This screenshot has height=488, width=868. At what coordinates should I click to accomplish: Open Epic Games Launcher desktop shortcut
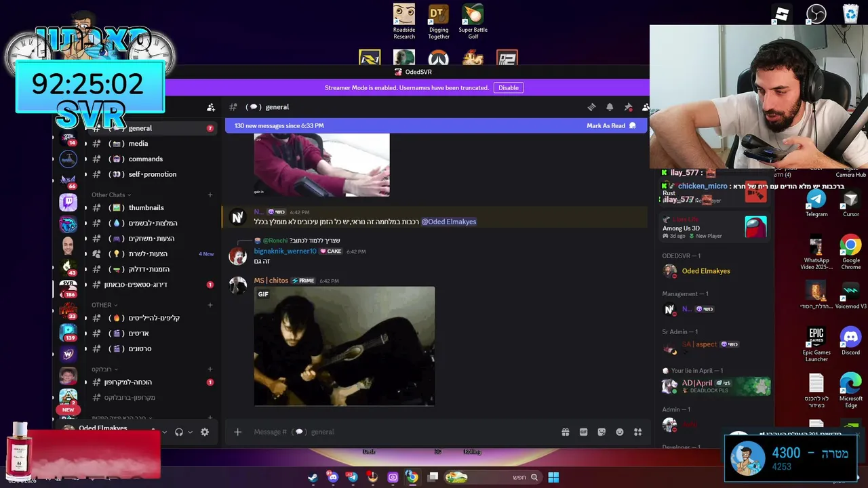pos(816,344)
